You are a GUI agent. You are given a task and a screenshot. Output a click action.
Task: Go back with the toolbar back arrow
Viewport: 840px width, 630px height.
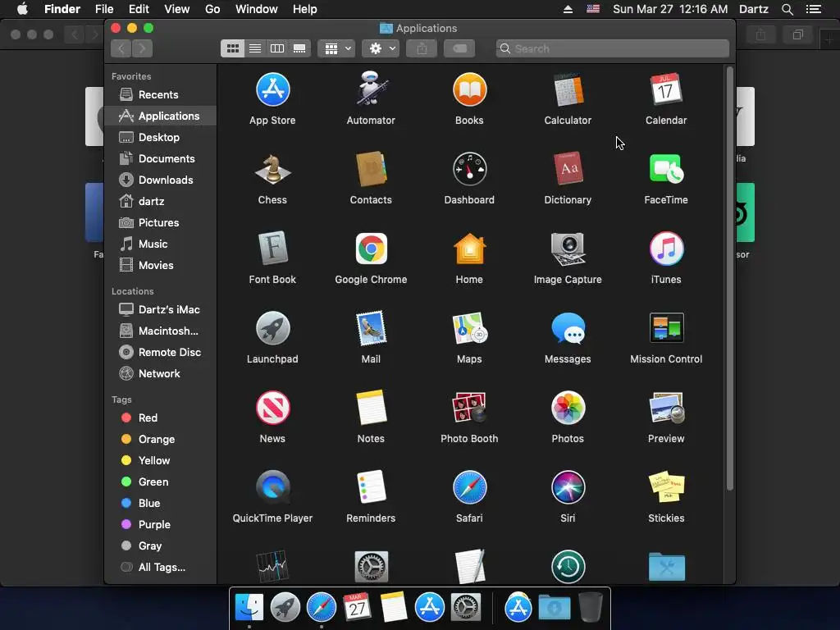point(121,48)
